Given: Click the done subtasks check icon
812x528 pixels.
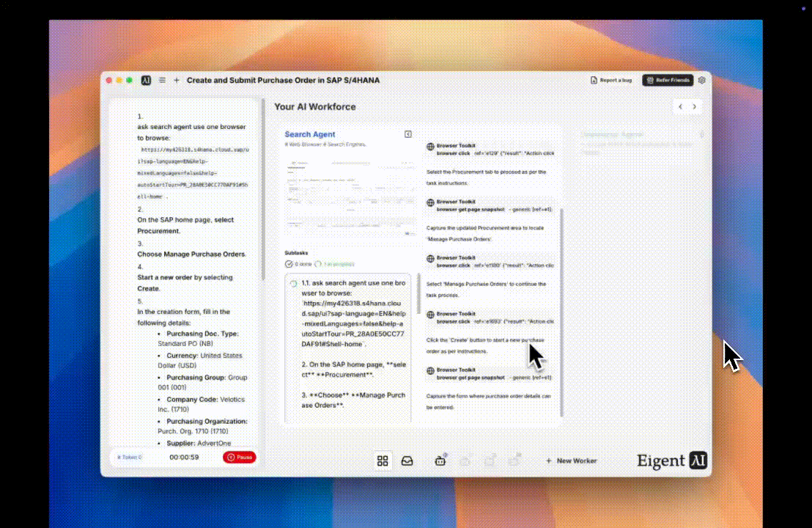Looking at the screenshot, I should [x=289, y=264].
